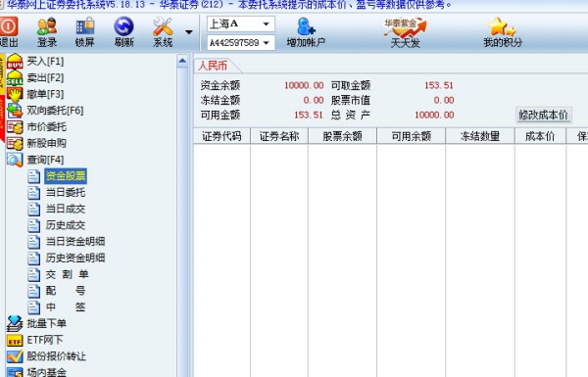Click the 批量下单 icon

(x=15, y=323)
